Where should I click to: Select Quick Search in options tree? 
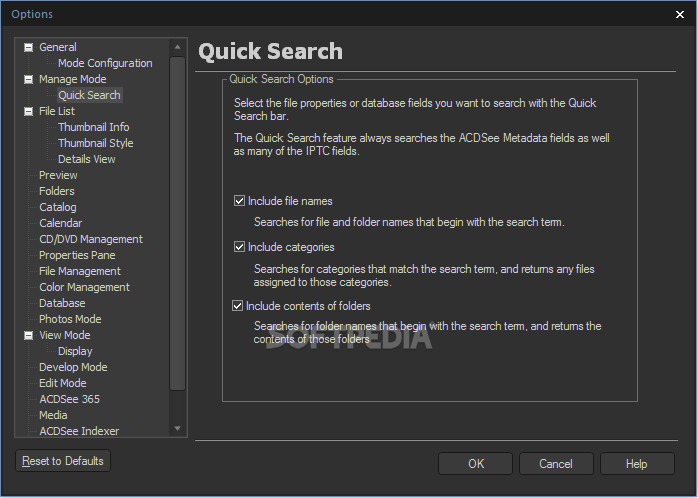(x=89, y=95)
